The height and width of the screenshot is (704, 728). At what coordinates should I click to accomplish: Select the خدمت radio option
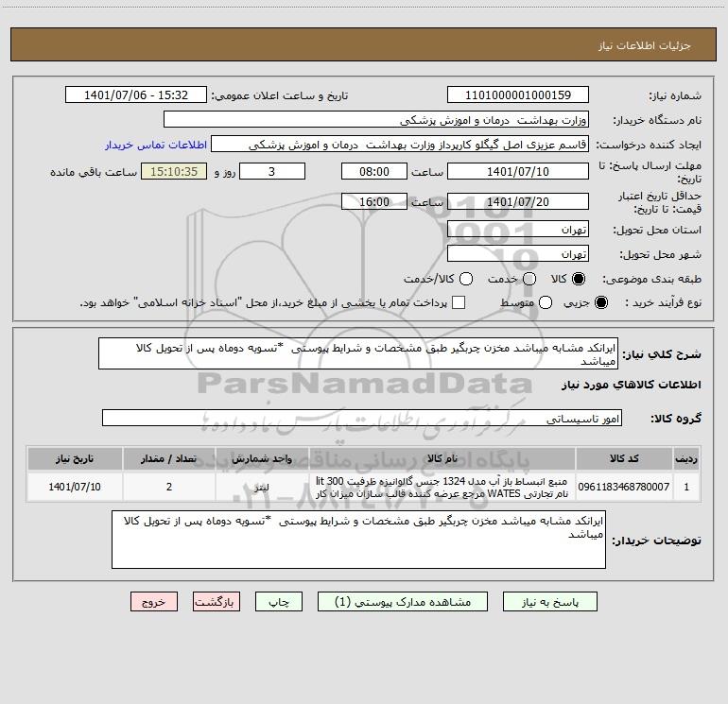click(529, 279)
